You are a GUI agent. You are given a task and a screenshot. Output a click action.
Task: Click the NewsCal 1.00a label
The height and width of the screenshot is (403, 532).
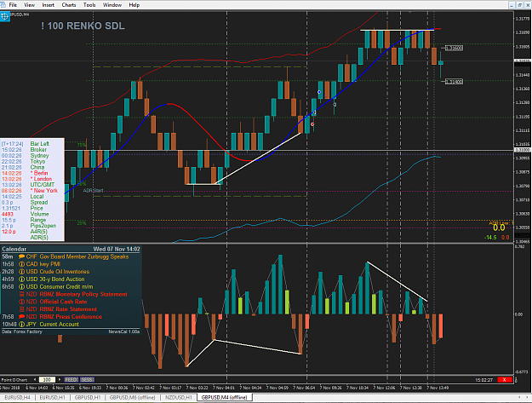[124, 331]
